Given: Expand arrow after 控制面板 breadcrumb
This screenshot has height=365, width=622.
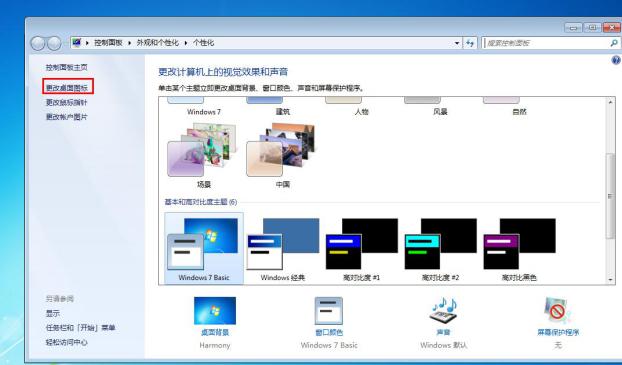Looking at the screenshot, I should point(129,43).
